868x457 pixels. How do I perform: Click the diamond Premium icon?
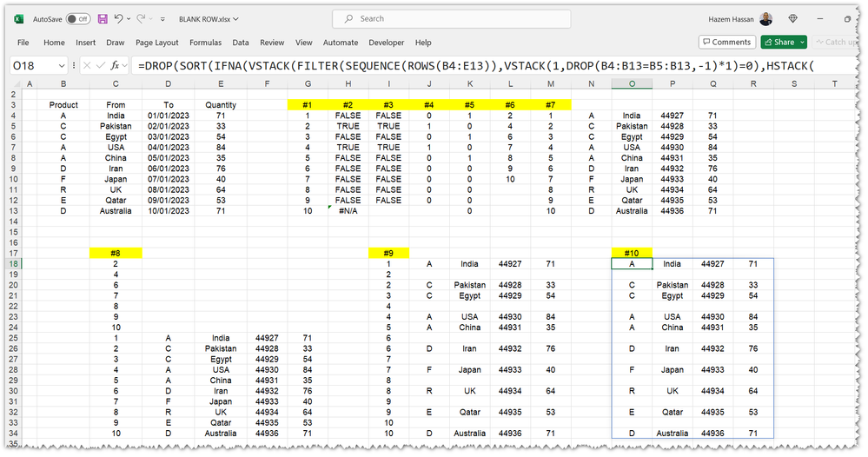[x=792, y=19]
